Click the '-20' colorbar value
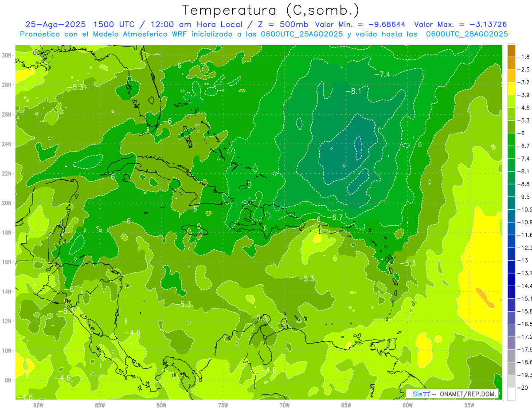 click(x=523, y=388)
